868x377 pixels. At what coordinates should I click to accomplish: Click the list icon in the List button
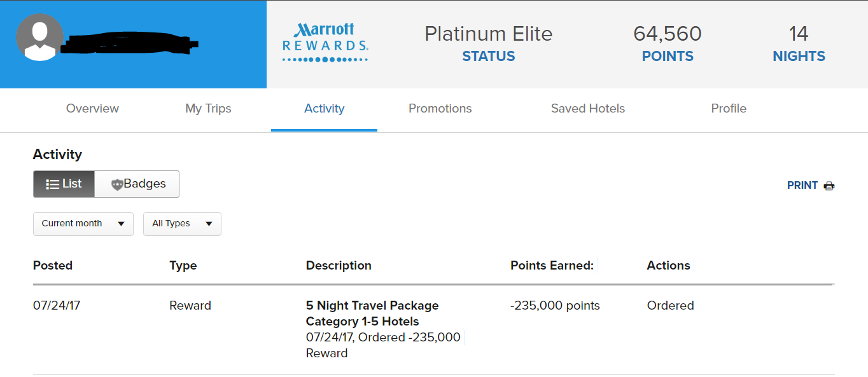tap(53, 184)
